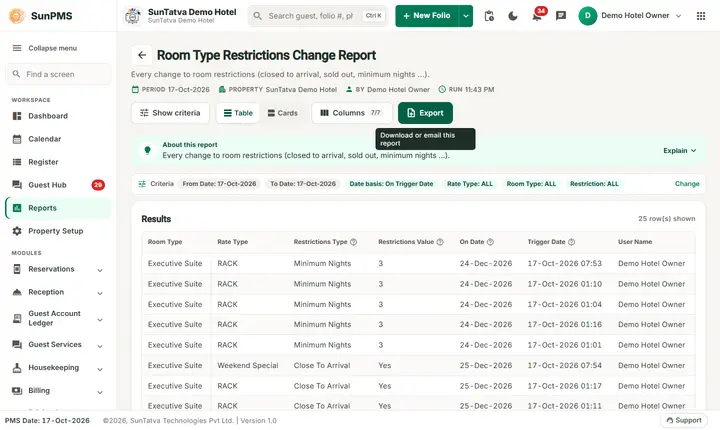Open Demo Hotel Owner account menu chevron
The width and height of the screenshot is (720, 430).
point(678,16)
